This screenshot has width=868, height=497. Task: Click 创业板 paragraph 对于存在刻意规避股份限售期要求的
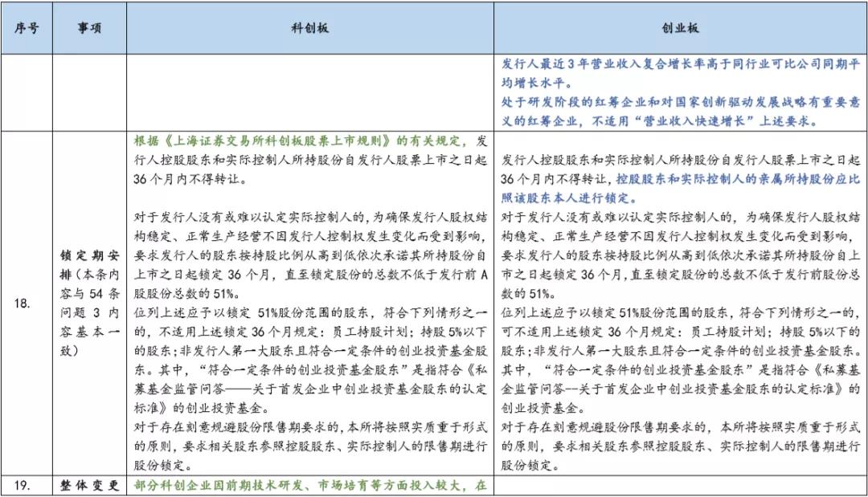[x=681, y=446]
